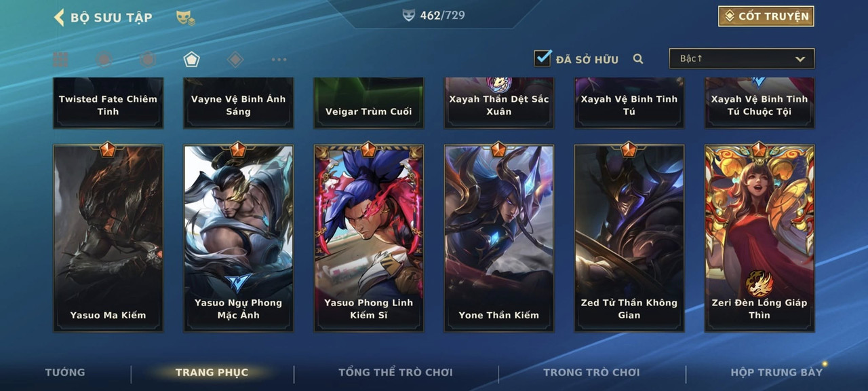The height and width of the screenshot is (391, 868).
Task: Select the hexagon rarity filter icon
Action: pyautogui.click(x=147, y=60)
